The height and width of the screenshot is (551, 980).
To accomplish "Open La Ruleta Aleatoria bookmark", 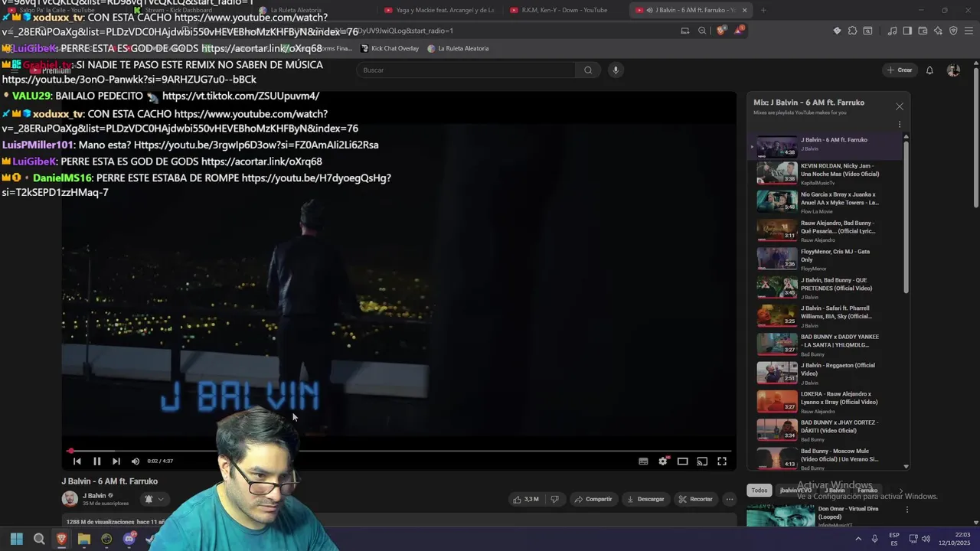I will [458, 48].
